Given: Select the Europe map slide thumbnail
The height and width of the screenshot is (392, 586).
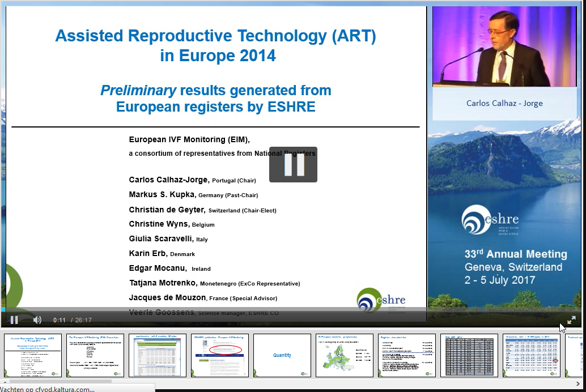Looking at the screenshot, I should tap(345, 355).
